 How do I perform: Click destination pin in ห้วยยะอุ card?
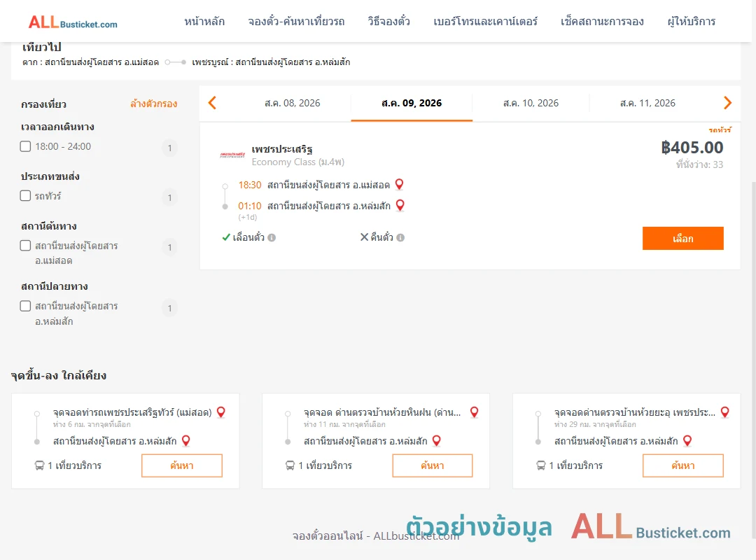click(x=687, y=440)
